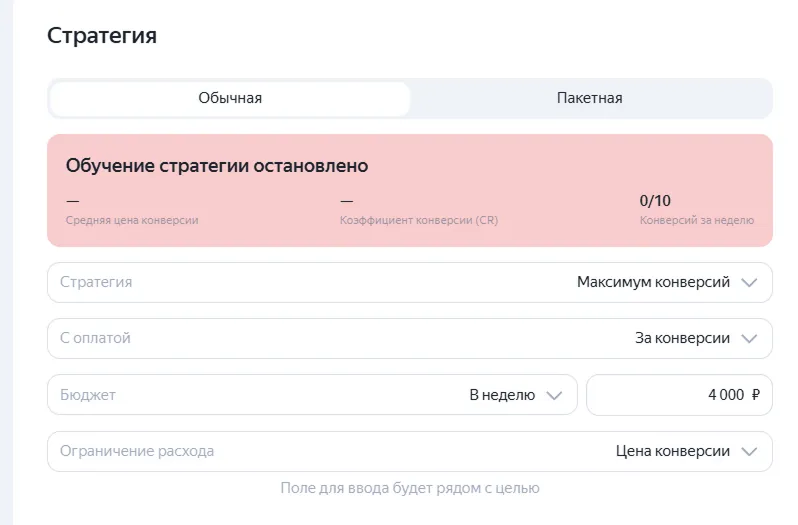Open the За конверсии payment dropdown
Screen dimensions: 798x525
[x=682, y=339]
